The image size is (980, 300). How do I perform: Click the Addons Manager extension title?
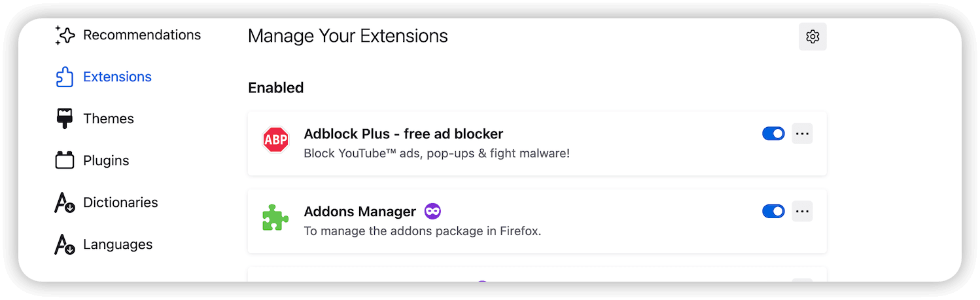[x=360, y=212]
